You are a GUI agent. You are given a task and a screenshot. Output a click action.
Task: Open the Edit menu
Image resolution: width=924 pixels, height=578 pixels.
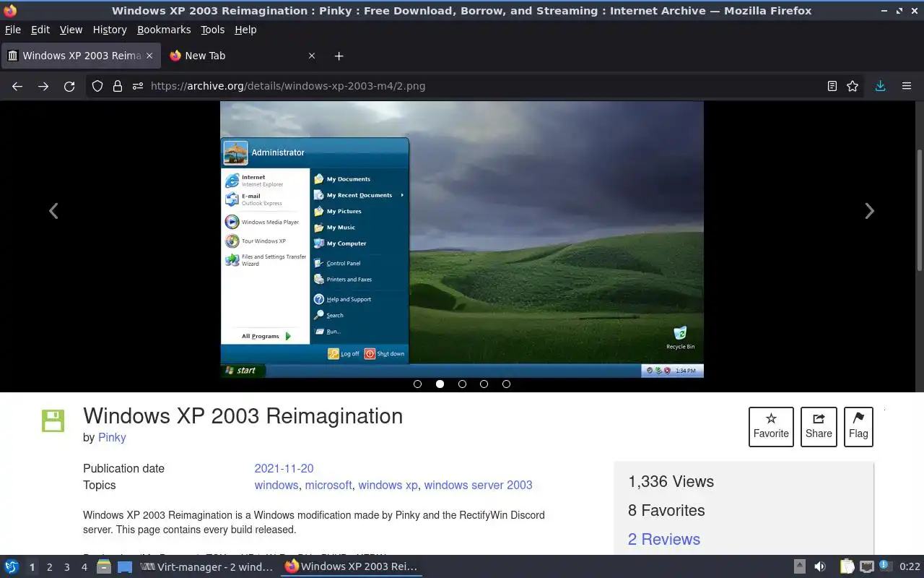pyautogui.click(x=40, y=30)
